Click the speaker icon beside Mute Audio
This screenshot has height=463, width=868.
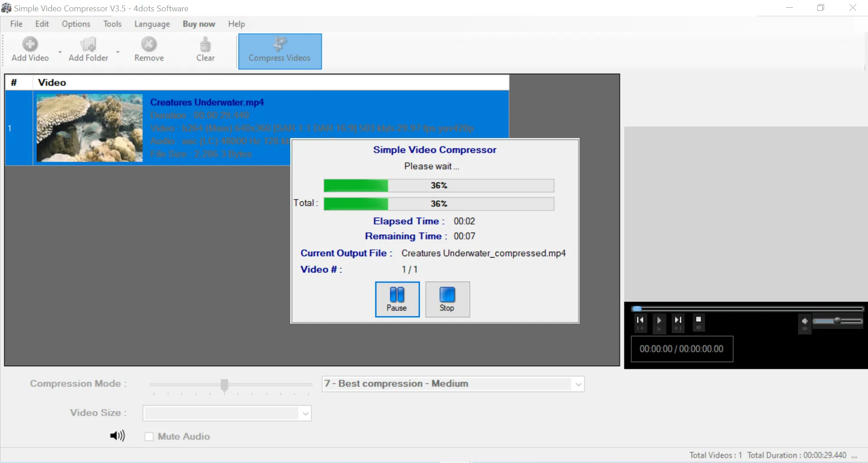click(x=117, y=436)
